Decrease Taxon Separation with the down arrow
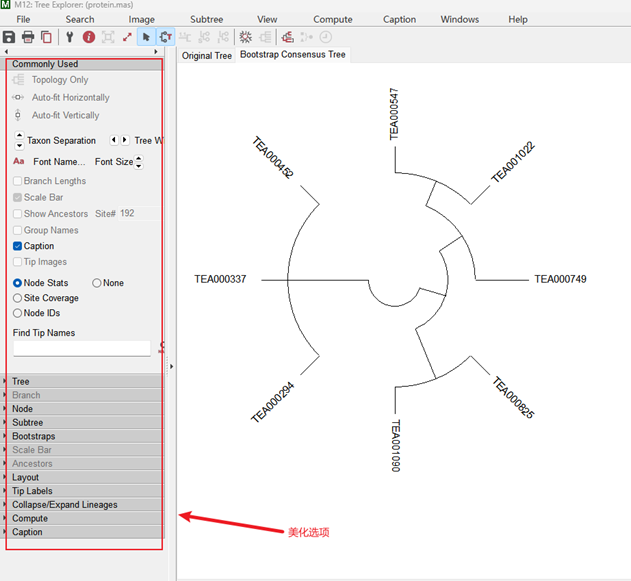The height and width of the screenshot is (581, 631). pos(19,145)
